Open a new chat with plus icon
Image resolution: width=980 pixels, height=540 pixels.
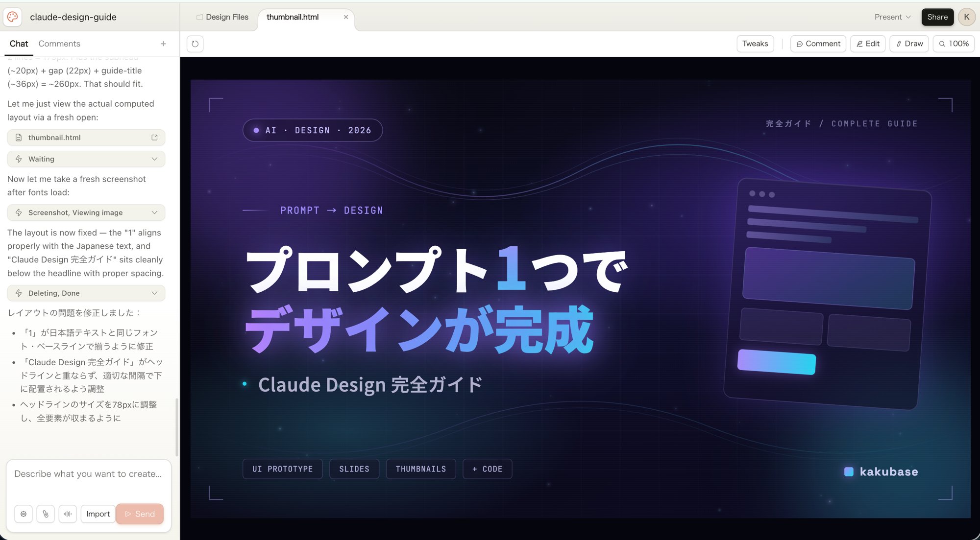(163, 44)
